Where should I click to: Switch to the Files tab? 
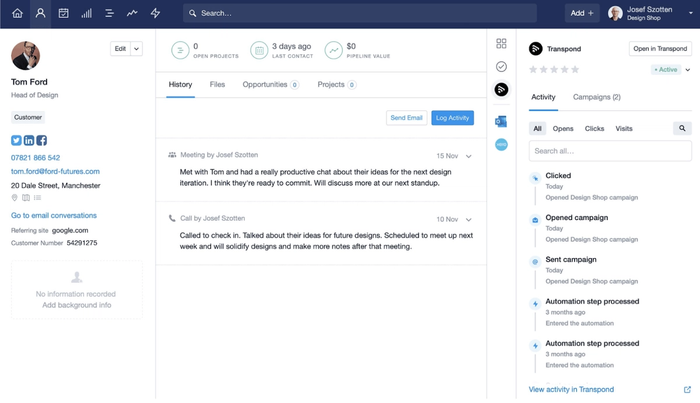[x=217, y=85]
